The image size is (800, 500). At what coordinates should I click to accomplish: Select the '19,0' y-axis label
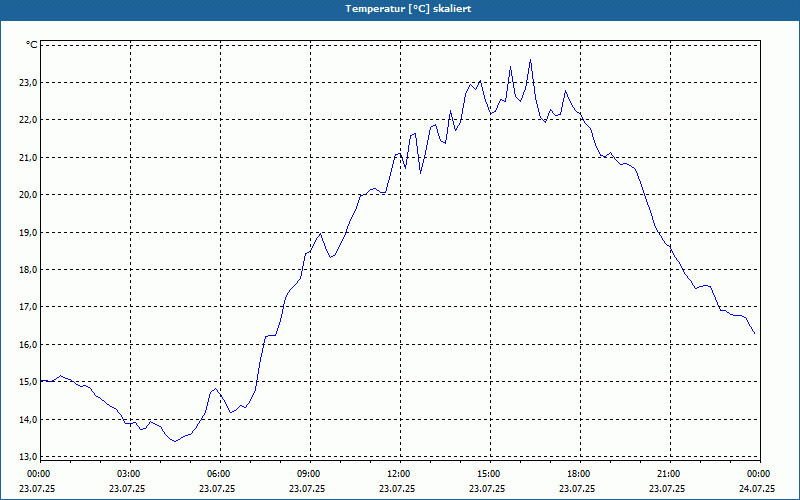coord(29,233)
